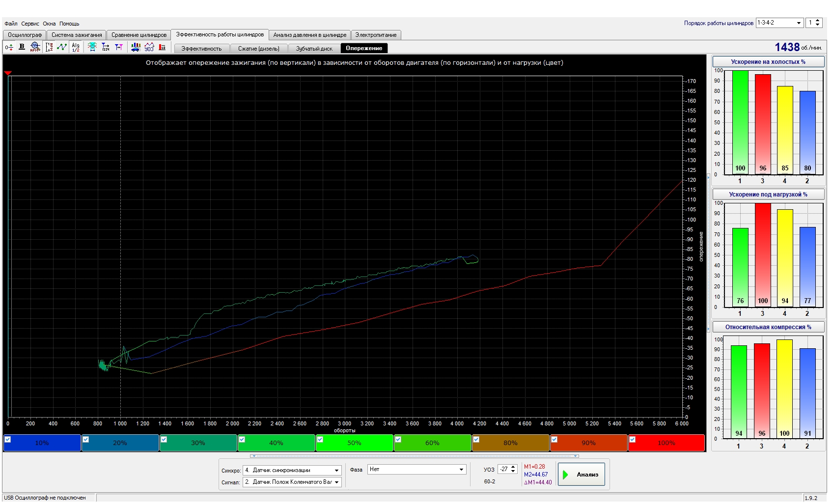Viewport: 833px width, 504px height.
Task: Click the car with bar chart icon
Action: click(x=136, y=47)
